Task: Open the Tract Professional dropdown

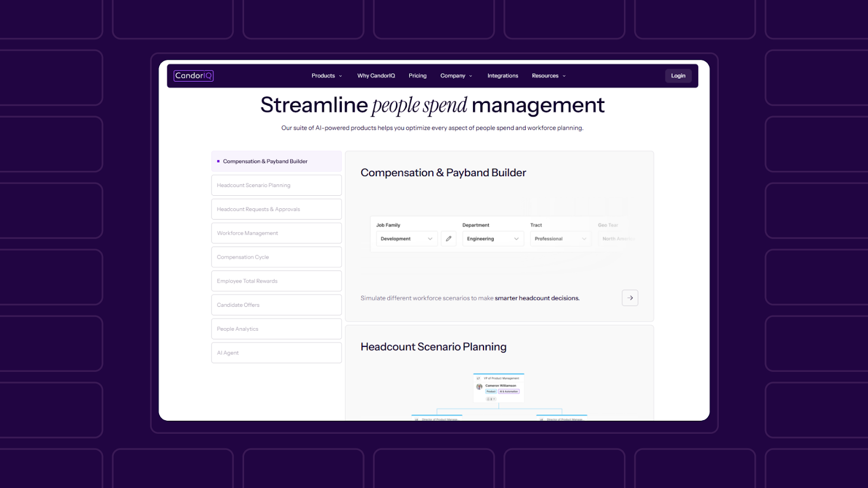Action: 560,239
